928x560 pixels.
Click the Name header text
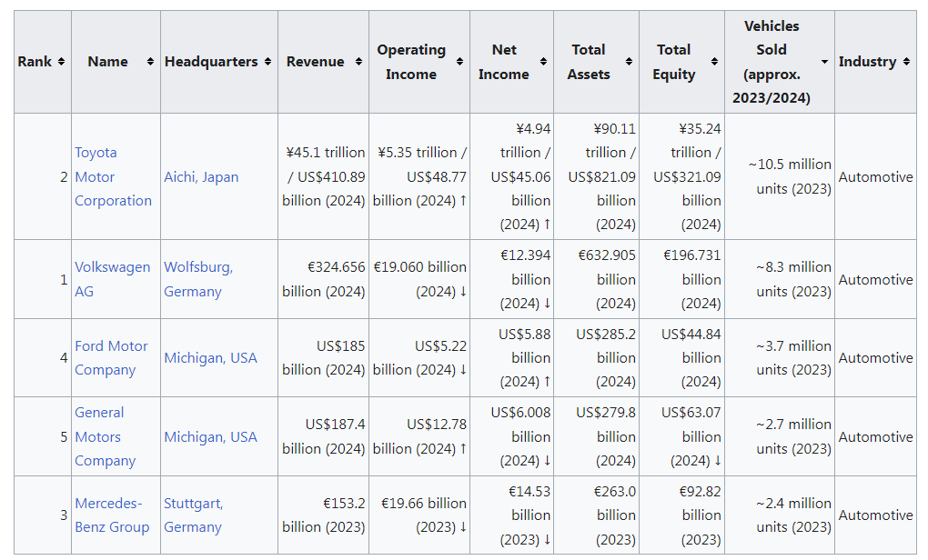coord(107,62)
